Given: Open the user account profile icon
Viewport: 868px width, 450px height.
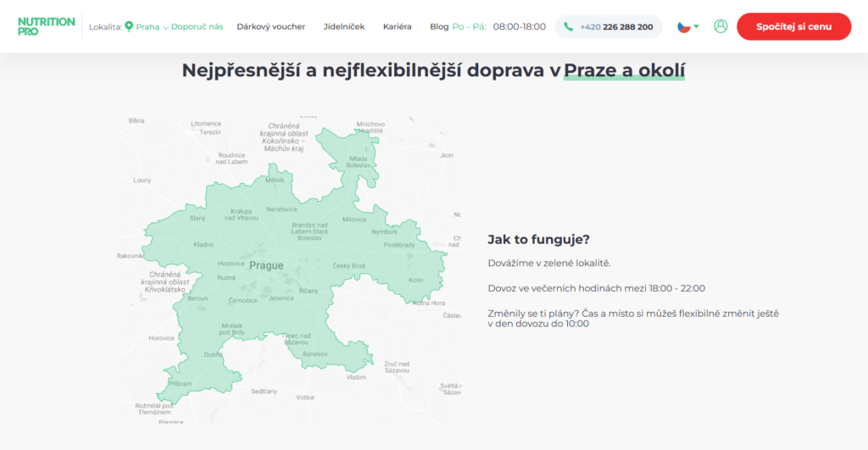Looking at the screenshot, I should tap(721, 26).
